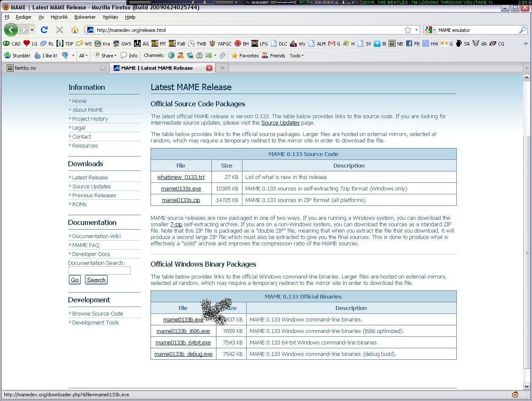Open the back history dropdown arrow
Viewport: 532px width, 401px height.
[32, 30]
